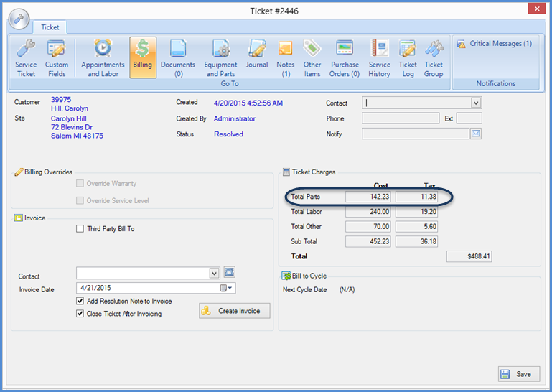Open Custom Fields section
552x392 pixels.
57,58
